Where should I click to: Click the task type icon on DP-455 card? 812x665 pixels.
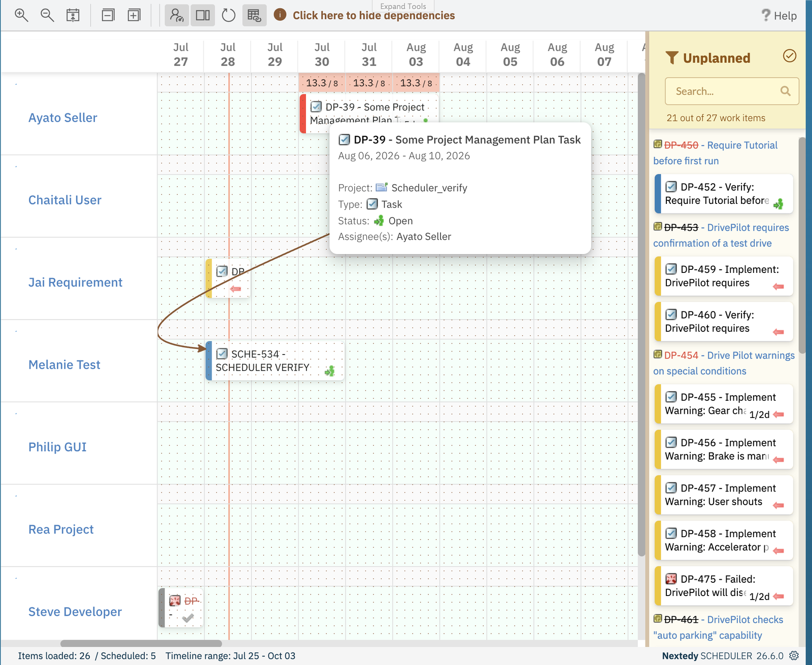click(x=671, y=397)
